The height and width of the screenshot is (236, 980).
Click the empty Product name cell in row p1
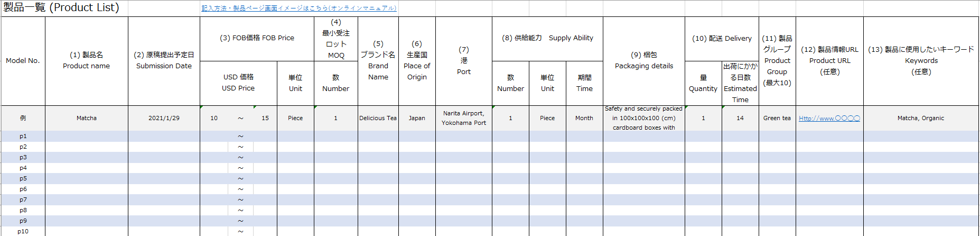click(x=87, y=136)
